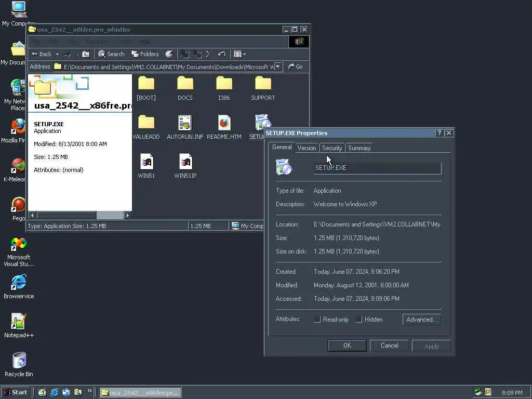Viewport: 532px width, 399px height.
Task: Click 'Welcome to Windows XP' description text
Action: pyautogui.click(x=345, y=204)
